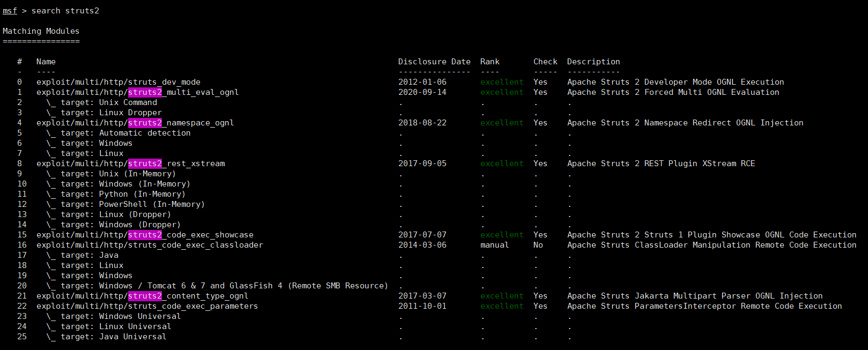Click the '#' index column header
The width and height of the screenshot is (868, 350).
20,62
